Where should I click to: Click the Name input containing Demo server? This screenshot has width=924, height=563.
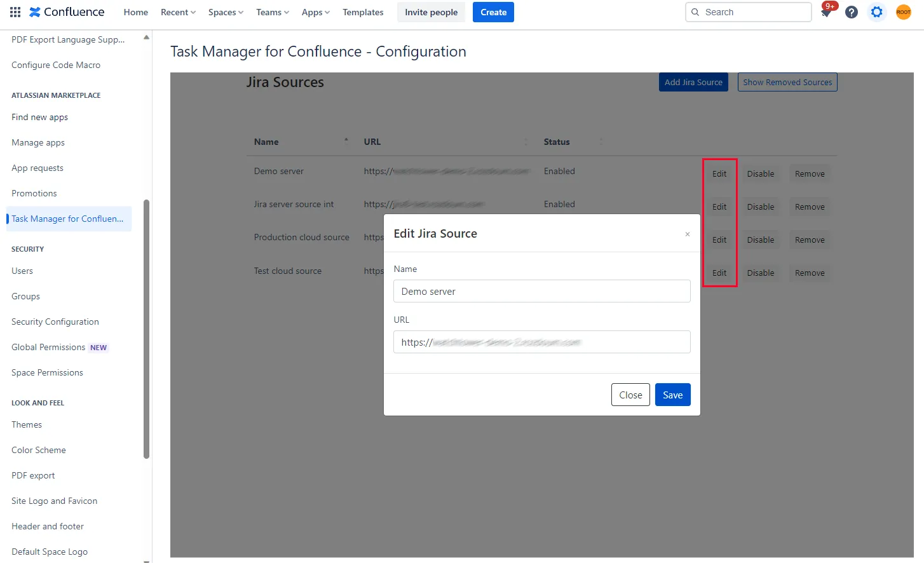click(x=542, y=291)
